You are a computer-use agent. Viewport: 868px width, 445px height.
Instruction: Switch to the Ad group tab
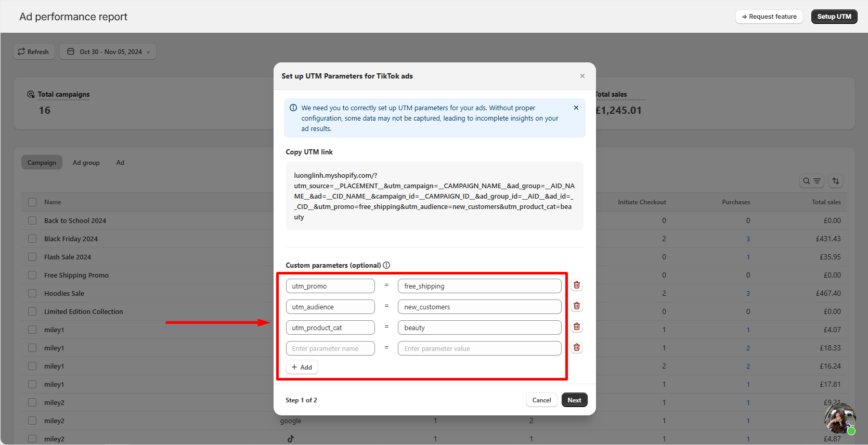coord(86,163)
